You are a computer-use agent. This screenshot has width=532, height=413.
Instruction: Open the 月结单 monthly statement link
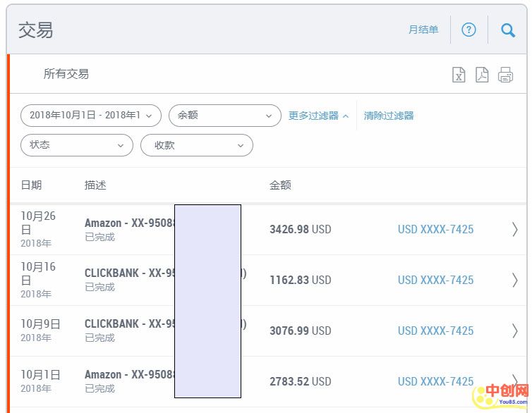(423, 30)
